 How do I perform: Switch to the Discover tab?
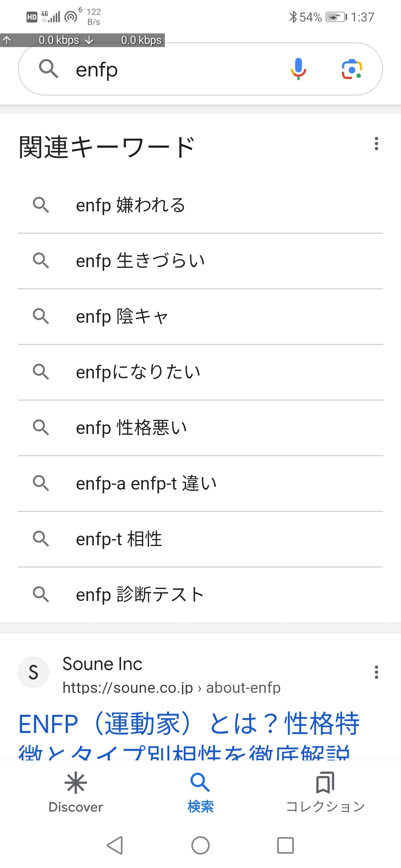(76, 792)
